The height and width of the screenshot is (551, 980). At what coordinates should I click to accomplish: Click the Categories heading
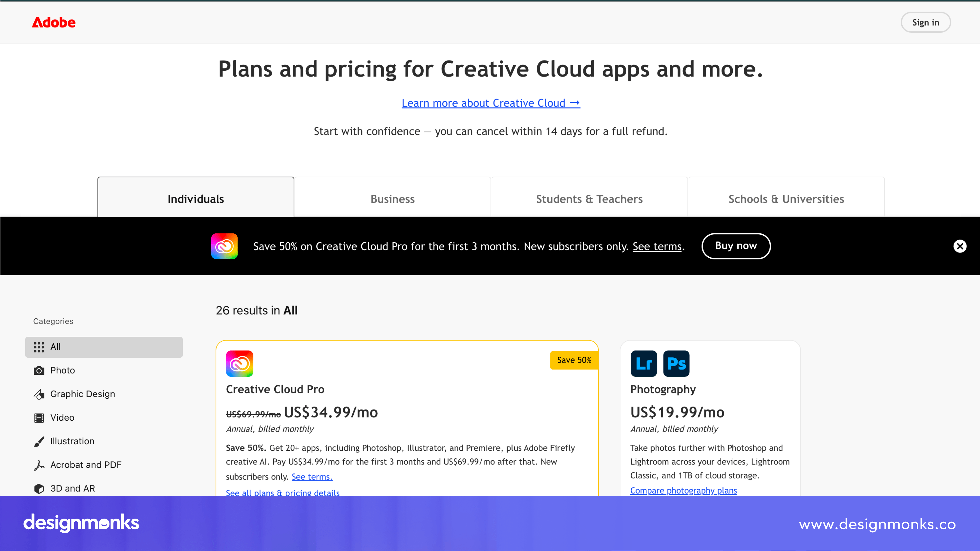53,321
